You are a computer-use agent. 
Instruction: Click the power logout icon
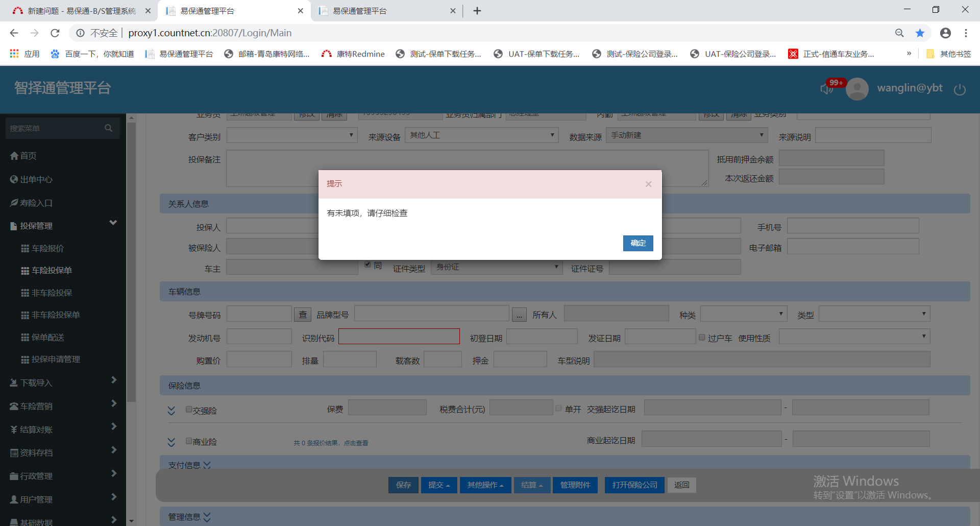click(960, 89)
